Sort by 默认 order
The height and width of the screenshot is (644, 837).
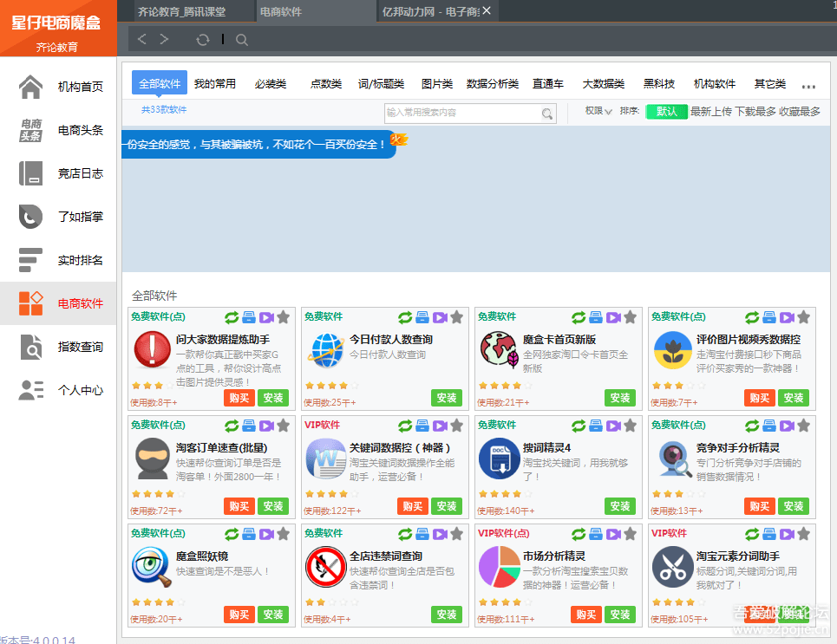666,112
